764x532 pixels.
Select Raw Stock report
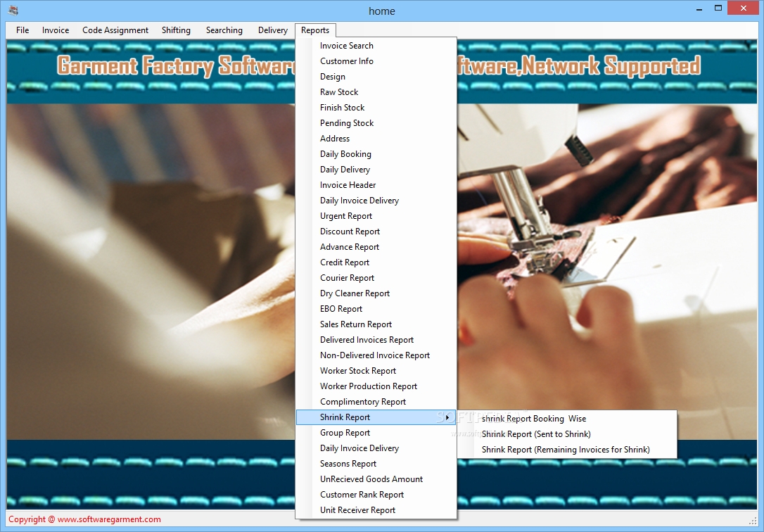(x=376, y=92)
